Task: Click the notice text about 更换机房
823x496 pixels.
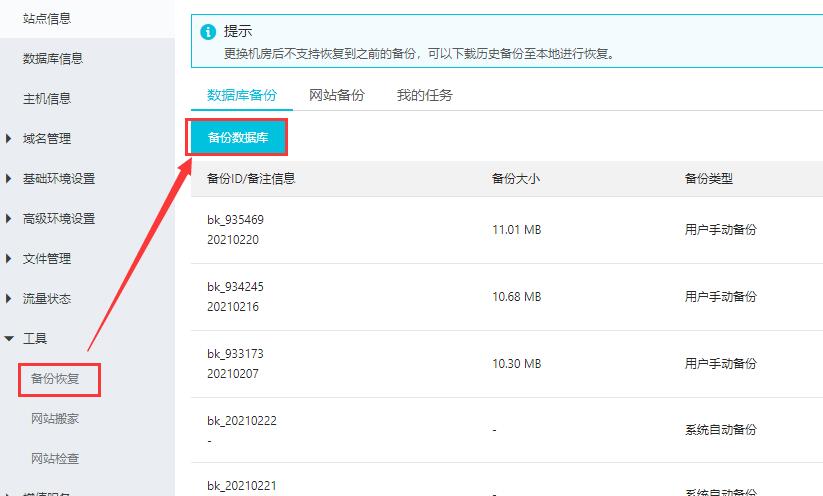Action: tap(419, 54)
